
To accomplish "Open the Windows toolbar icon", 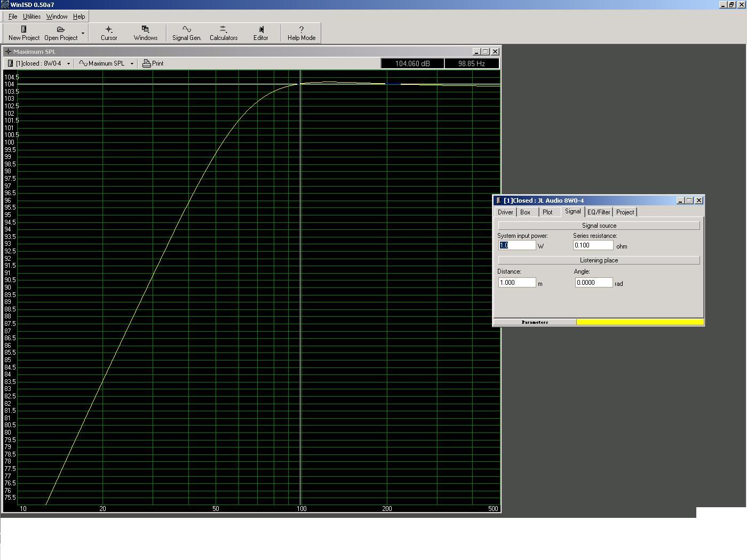I will 145,29.
